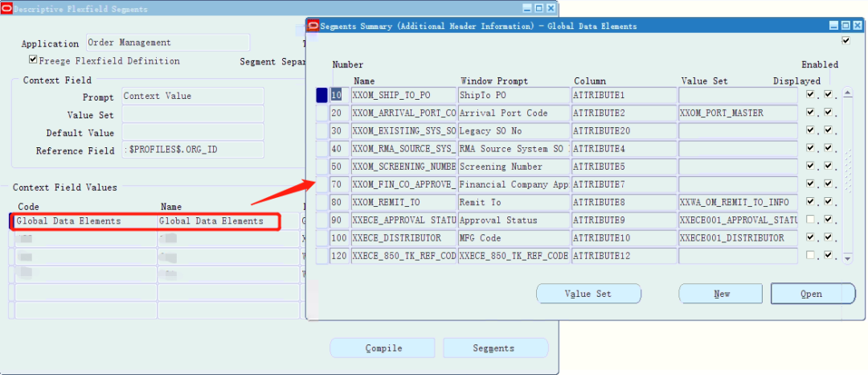This screenshot has width=868, height=375.
Task: Uncheck Displayed for XXOM_REMIT_TO row
Action: (810, 202)
